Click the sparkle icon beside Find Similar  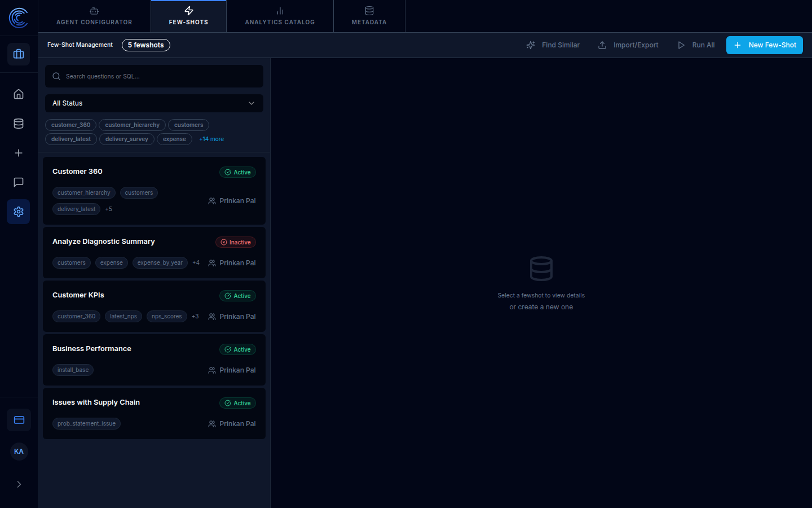pos(531,45)
